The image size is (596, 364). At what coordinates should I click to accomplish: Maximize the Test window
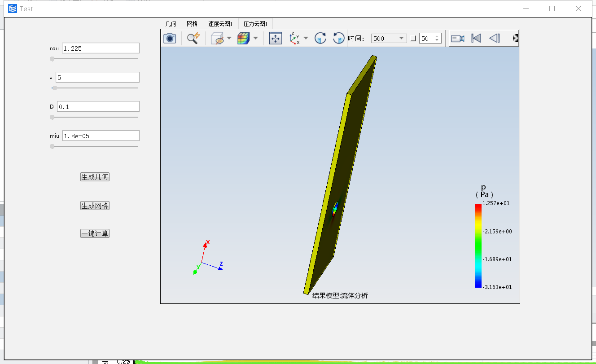552,9
